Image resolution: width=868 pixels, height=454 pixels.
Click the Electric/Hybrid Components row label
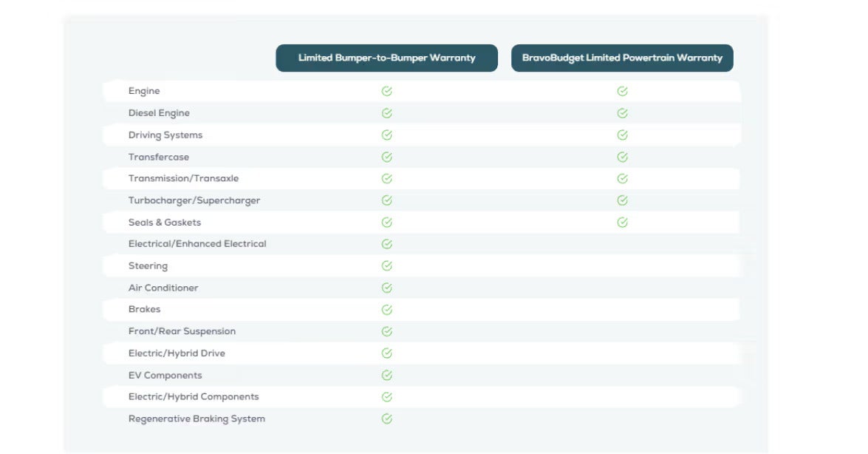(194, 396)
